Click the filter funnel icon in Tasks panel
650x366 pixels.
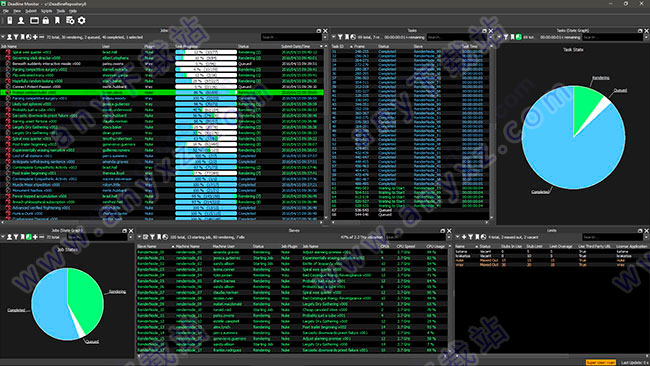340,37
